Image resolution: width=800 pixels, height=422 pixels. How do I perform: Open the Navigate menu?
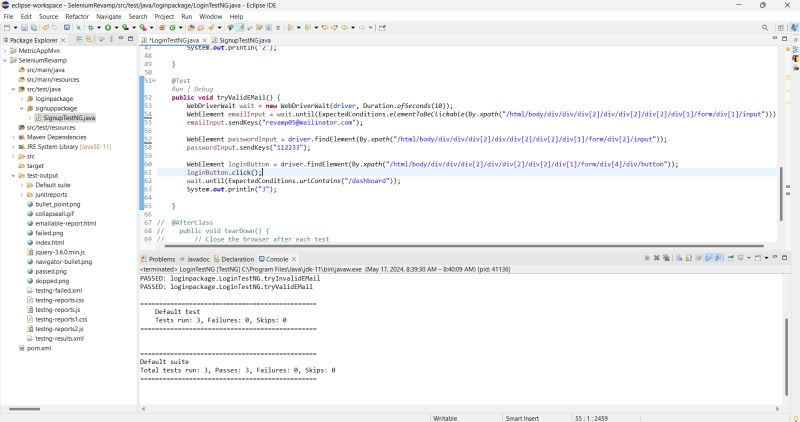(x=109, y=16)
